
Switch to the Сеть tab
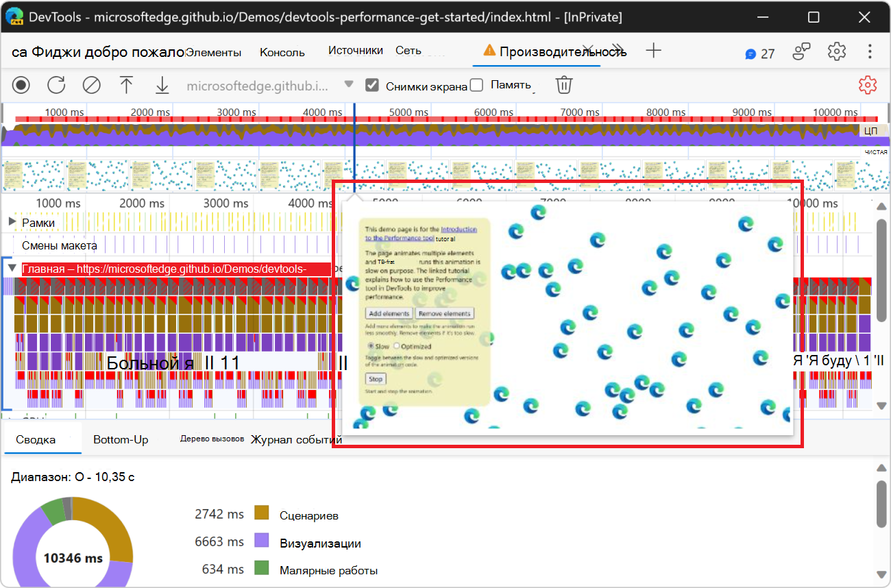(x=408, y=50)
